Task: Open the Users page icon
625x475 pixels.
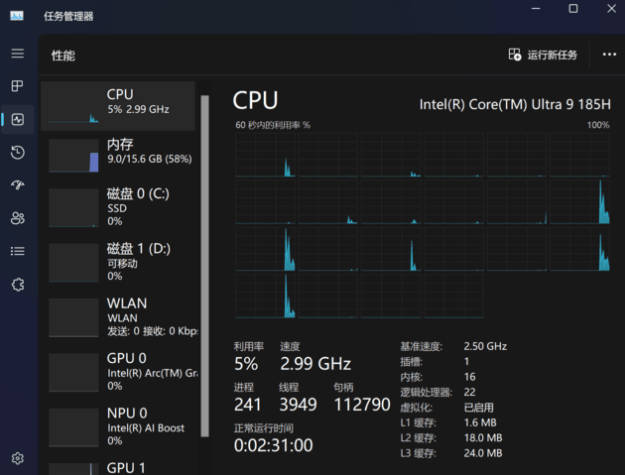Action: click(18, 218)
